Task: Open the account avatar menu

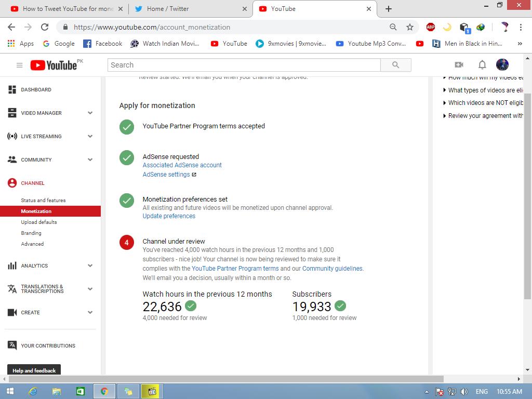Action: [502, 64]
